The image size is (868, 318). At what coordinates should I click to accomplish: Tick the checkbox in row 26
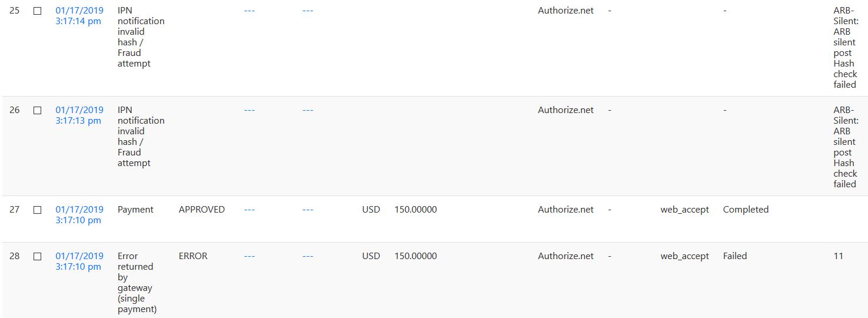click(x=37, y=110)
